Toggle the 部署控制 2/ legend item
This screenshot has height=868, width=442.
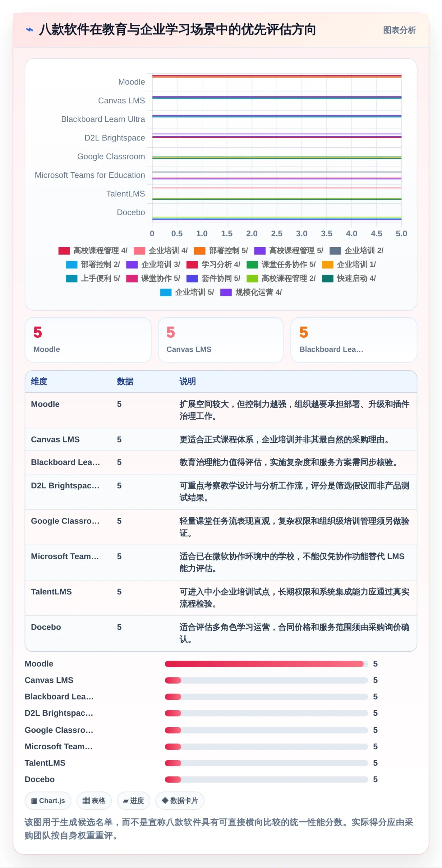point(93,264)
